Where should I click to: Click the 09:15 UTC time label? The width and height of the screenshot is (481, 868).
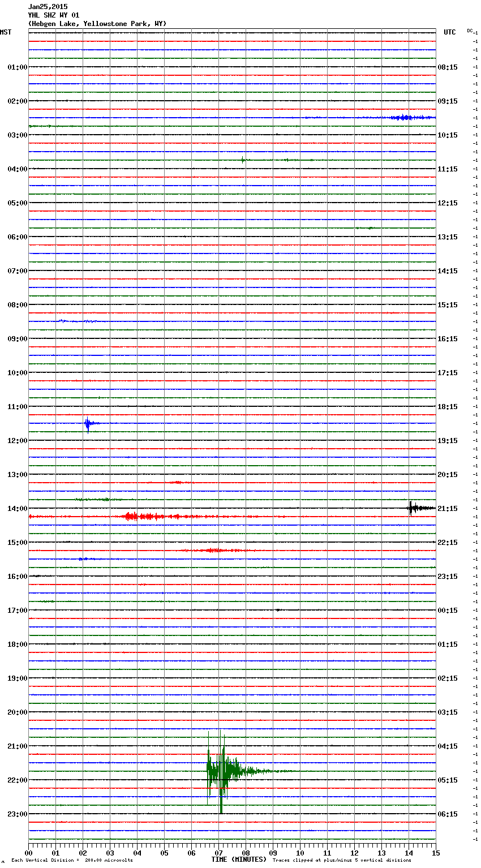tap(448, 101)
